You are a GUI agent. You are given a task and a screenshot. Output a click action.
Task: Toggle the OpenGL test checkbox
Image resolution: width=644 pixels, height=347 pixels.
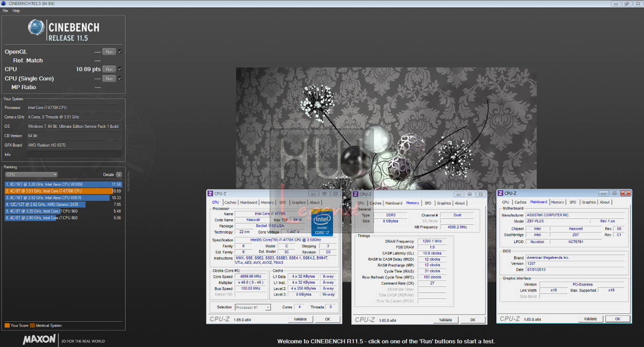pyautogui.click(x=120, y=51)
